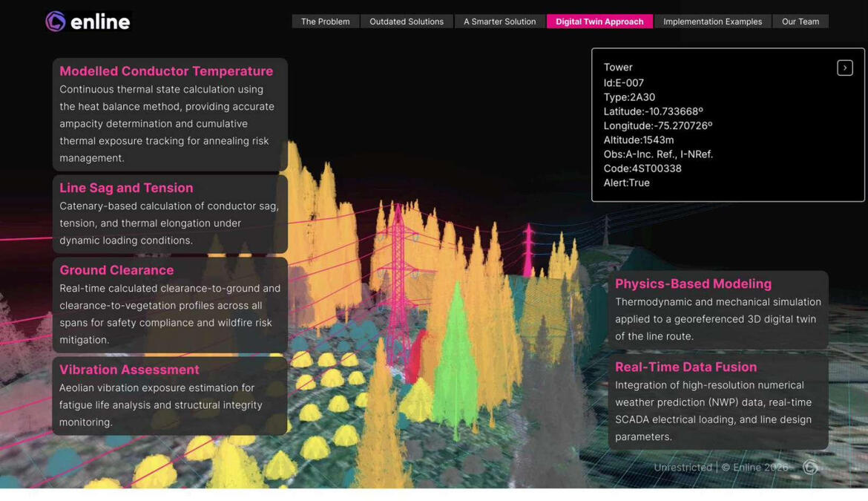
Task: Click the Enline watermark icon in footer
Action: (810, 468)
